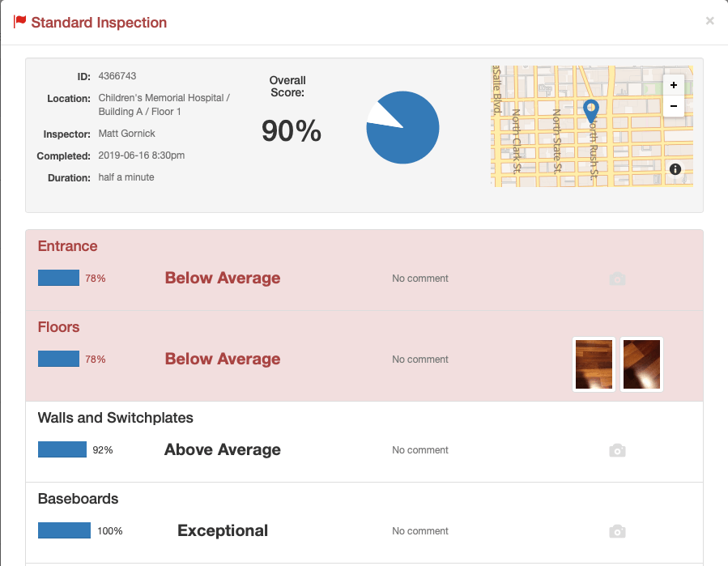Image resolution: width=728 pixels, height=566 pixels.
Task: Select the Floors section heading
Action: click(x=58, y=327)
